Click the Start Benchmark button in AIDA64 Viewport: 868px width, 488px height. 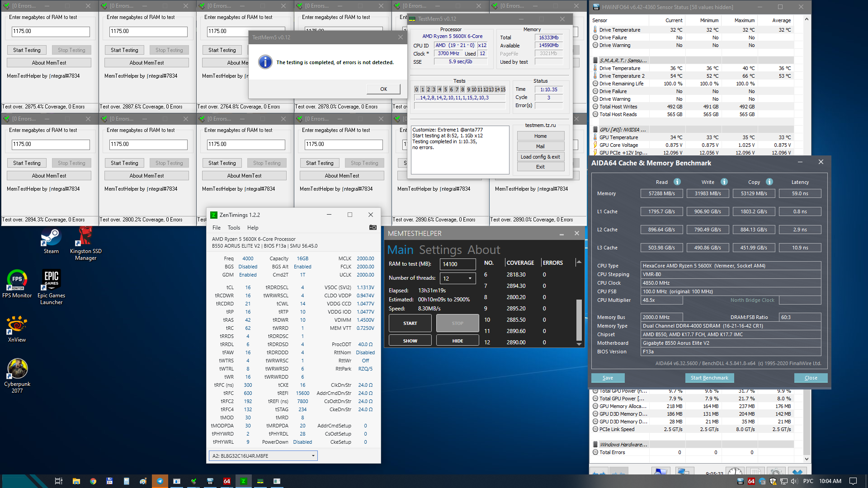tap(709, 378)
